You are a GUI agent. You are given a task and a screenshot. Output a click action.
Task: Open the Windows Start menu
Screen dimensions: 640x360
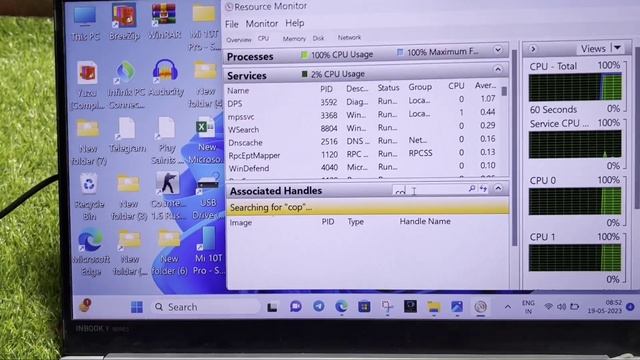(137, 307)
